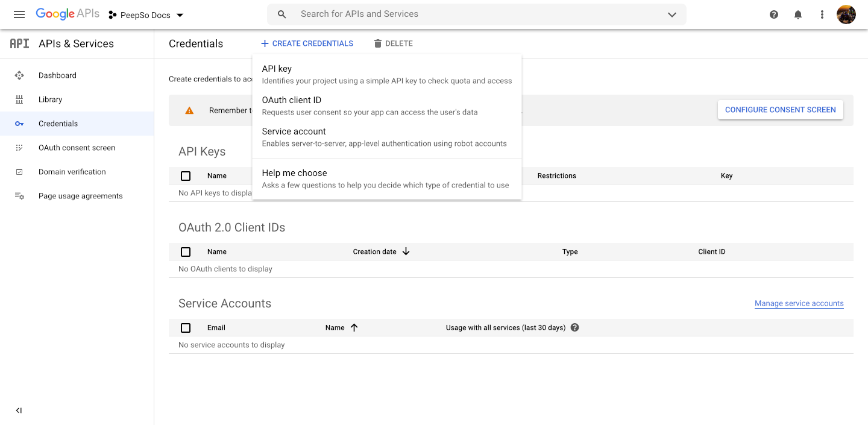
Task: Collapse the sidebar with the bottom arrow icon
Action: pos(19,411)
